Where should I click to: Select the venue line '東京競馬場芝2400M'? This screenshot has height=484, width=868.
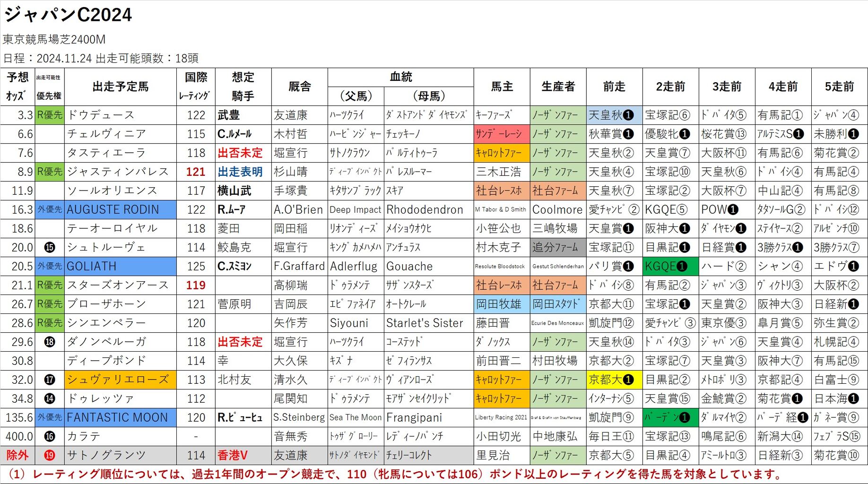coord(54,39)
